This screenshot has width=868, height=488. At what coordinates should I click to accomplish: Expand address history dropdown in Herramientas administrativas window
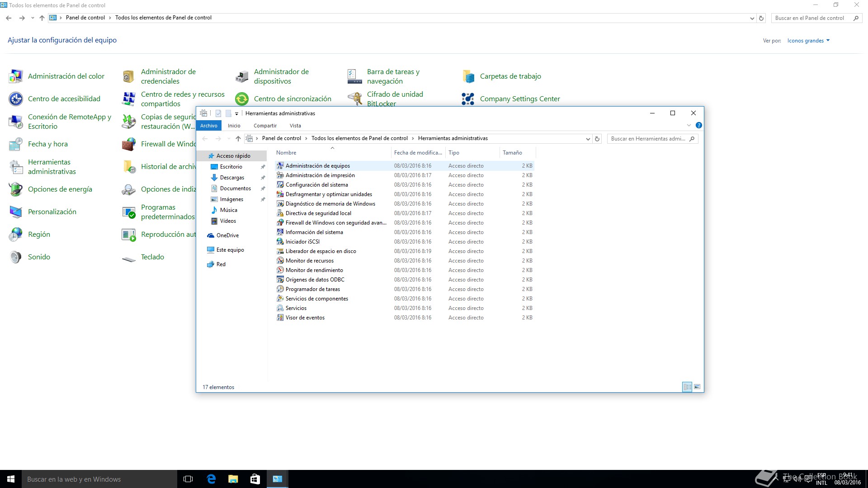point(588,139)
